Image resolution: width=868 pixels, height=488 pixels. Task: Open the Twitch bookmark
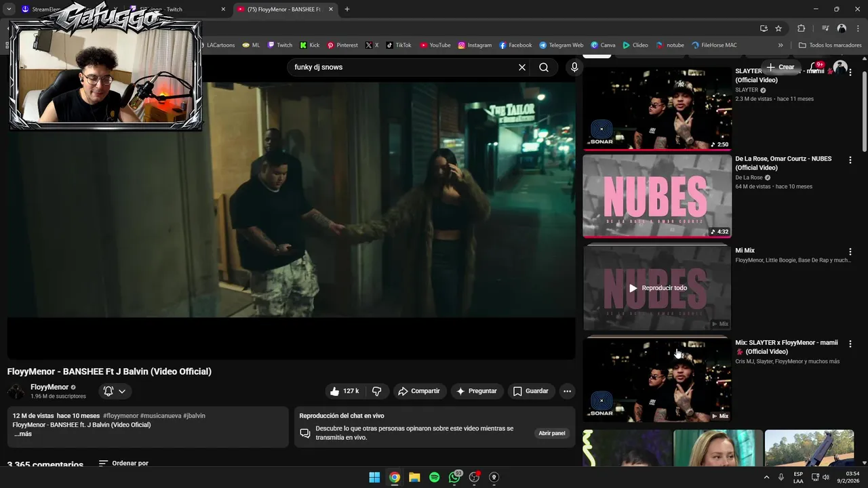pyautogui.click(x=280, y=45)
